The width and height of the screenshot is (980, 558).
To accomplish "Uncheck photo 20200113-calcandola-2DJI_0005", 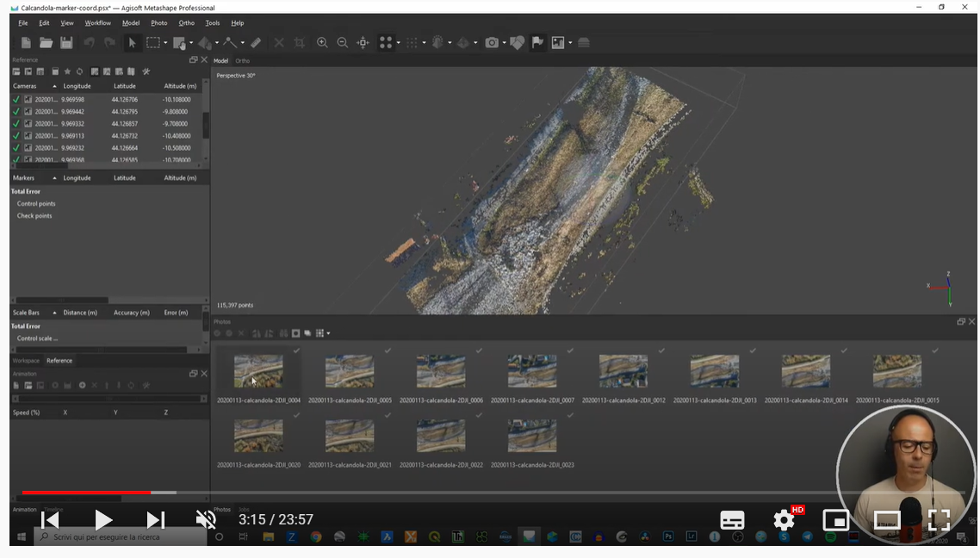I will click(389, 352).
